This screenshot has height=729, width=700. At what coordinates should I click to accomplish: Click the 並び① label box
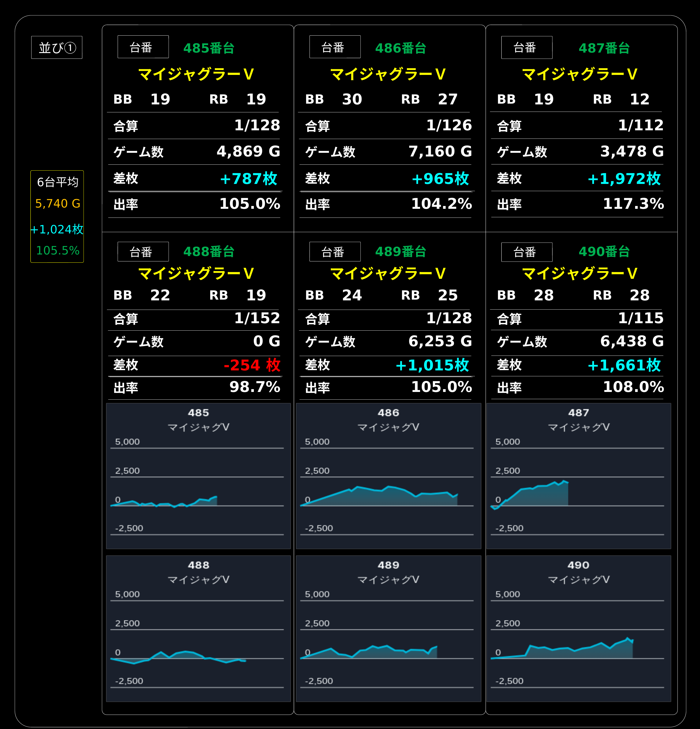pyautogui.click(x=57, y=47)
